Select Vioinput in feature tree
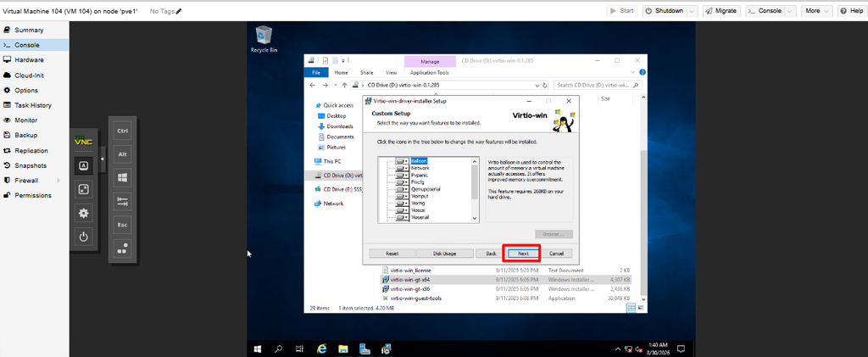Screen dimensions: 868x357 point(420,197)
